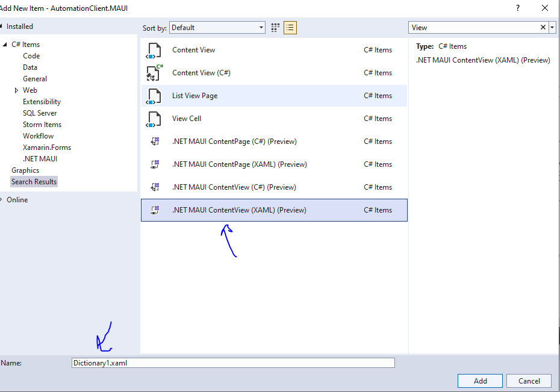Click the View Cell template icon
Viewport: 560px width, 392px height.
click(154, 119)
